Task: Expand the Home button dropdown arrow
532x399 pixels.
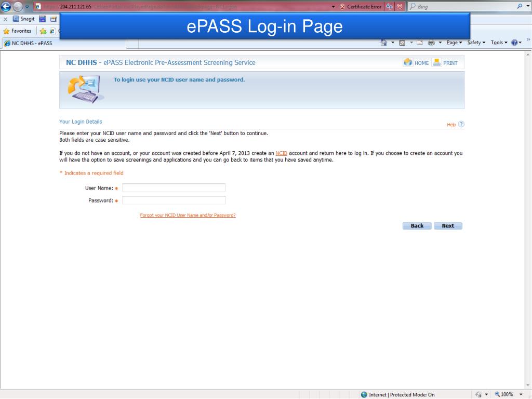Action: tap(393, 43)
